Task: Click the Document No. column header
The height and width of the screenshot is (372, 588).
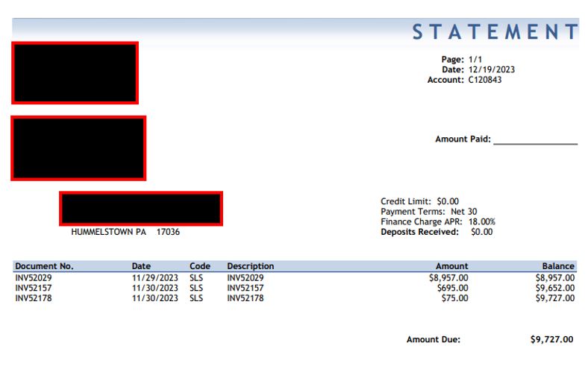Action: click(44, 266)
